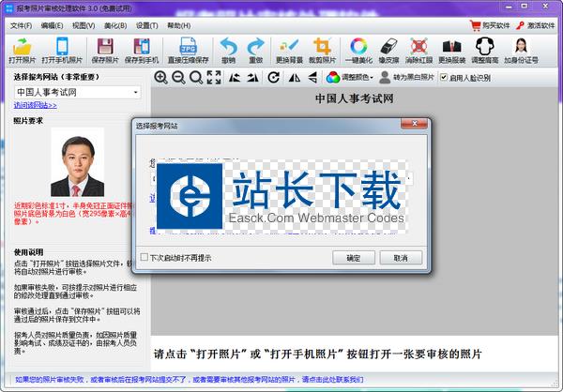Open the 设置(T) menu
The width and height of the screenshot is (563, 392).
[146, 25]
